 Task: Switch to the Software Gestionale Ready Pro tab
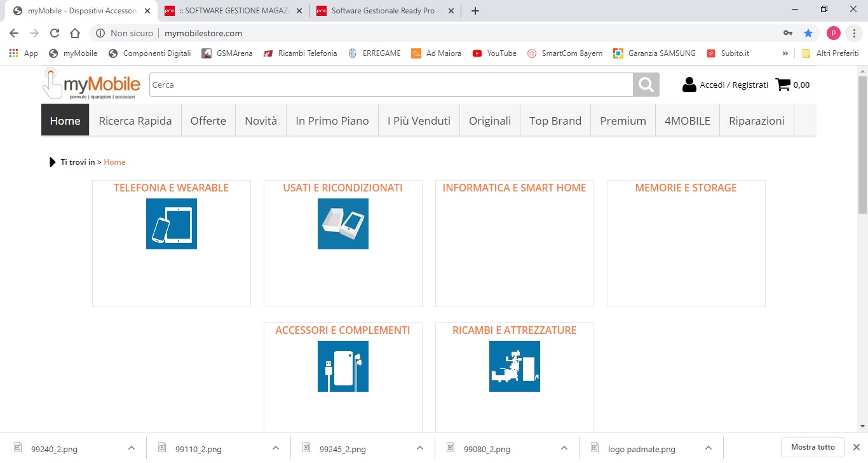coord(385,11)
